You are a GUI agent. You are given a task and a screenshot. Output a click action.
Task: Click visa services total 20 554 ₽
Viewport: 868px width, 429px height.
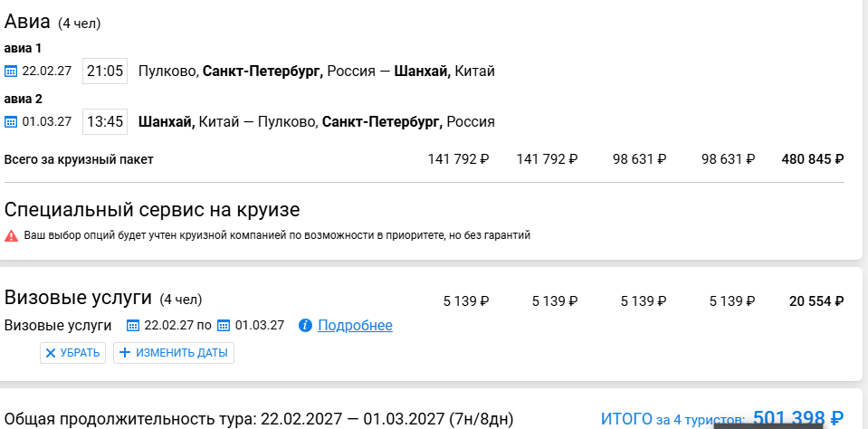click(x=816, y=301)
